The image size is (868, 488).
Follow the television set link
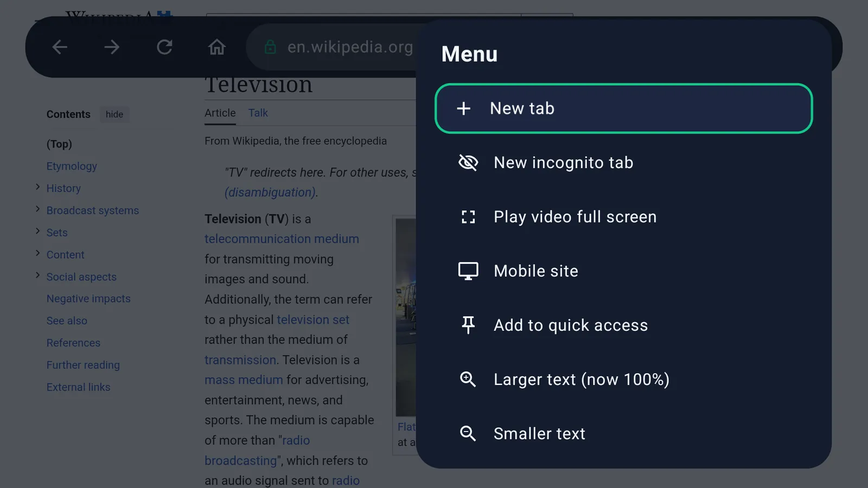click(x=313, y=320)
